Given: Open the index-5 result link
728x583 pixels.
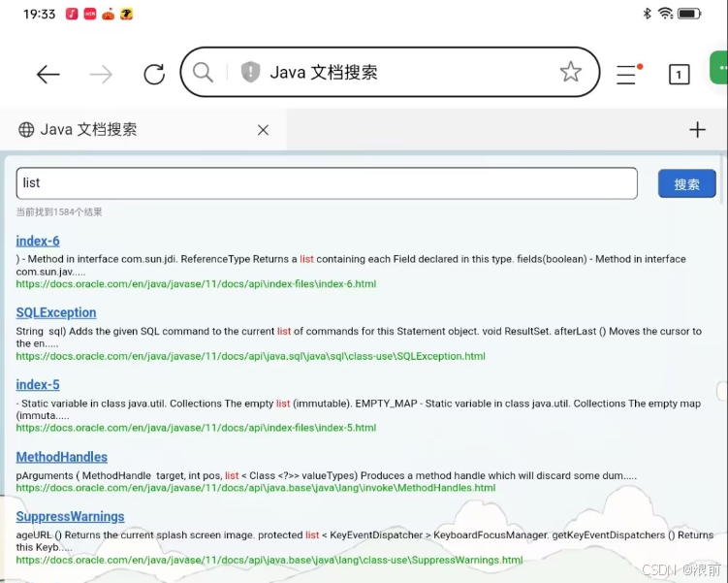Looking at the screenshot, I should (x=38, y=385).
